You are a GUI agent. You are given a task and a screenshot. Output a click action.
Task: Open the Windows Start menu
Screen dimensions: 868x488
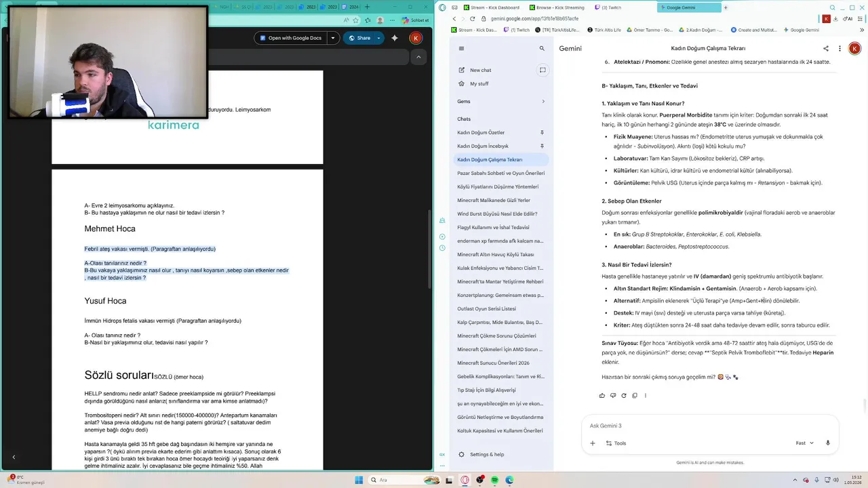[359, 480]
